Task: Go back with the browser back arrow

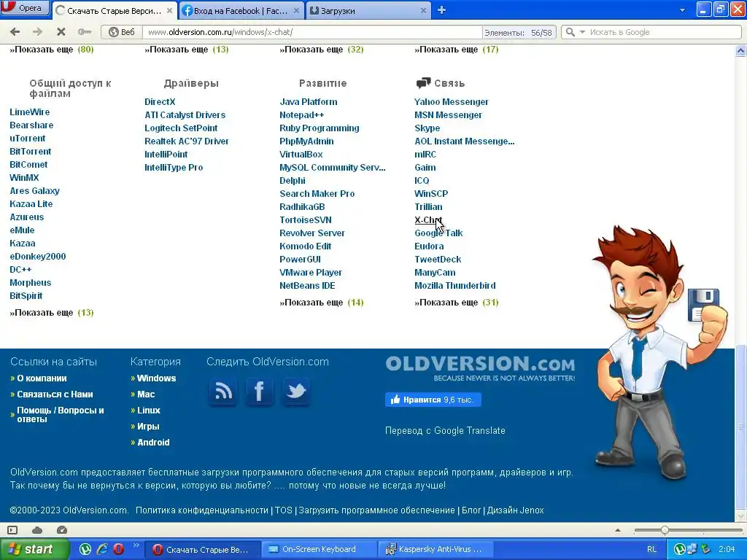Action: 15,32
